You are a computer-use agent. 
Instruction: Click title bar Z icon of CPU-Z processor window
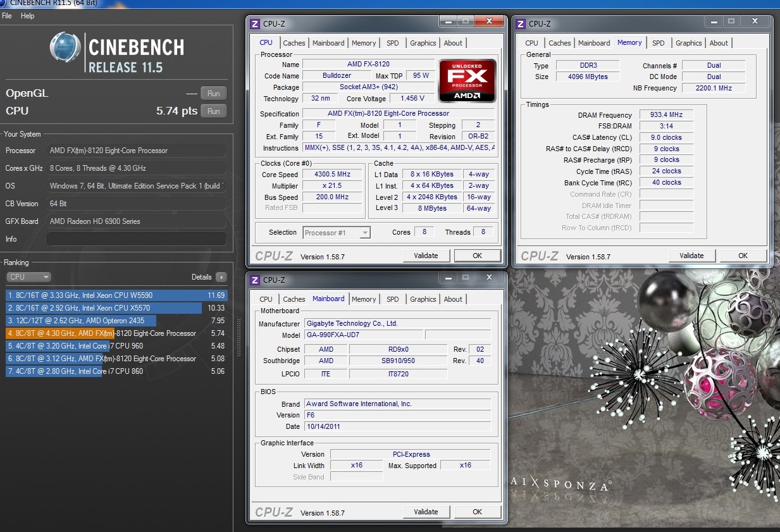255,24
